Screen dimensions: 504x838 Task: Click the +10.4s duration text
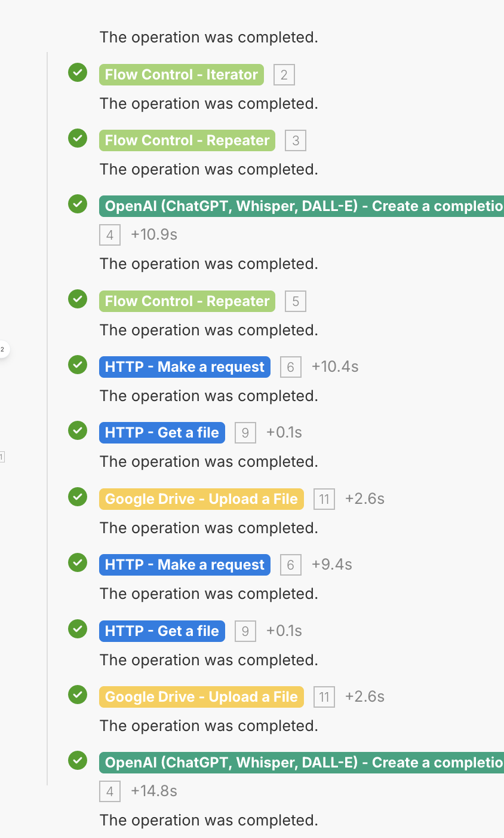coord(335,366)
